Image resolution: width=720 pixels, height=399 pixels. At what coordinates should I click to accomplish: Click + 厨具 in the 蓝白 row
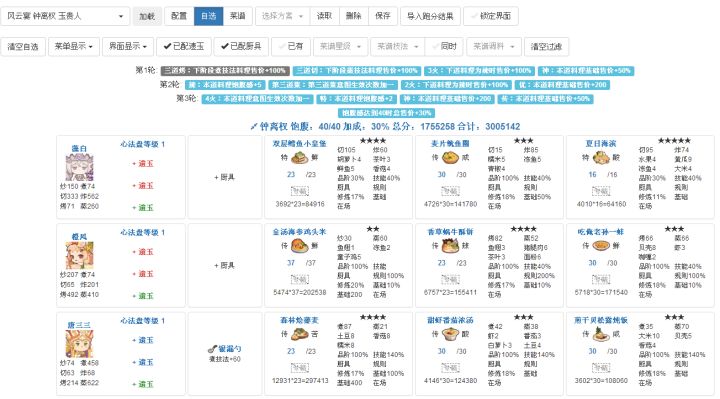pos(225,177)
